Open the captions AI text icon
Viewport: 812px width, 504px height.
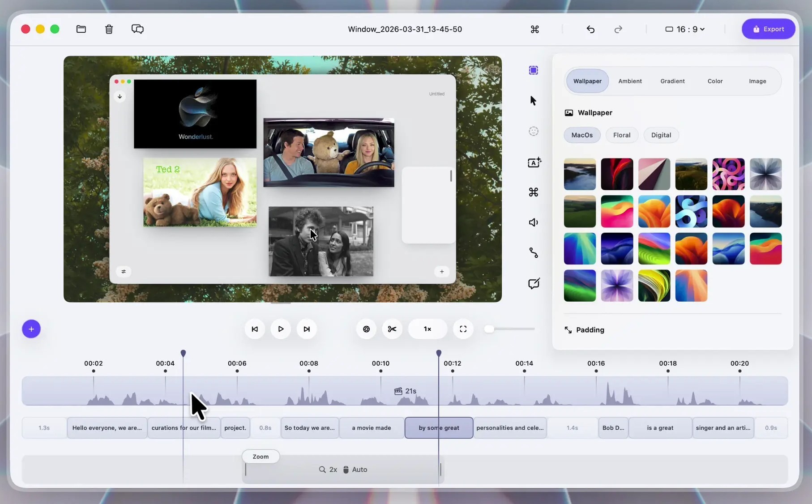(534, 162)
